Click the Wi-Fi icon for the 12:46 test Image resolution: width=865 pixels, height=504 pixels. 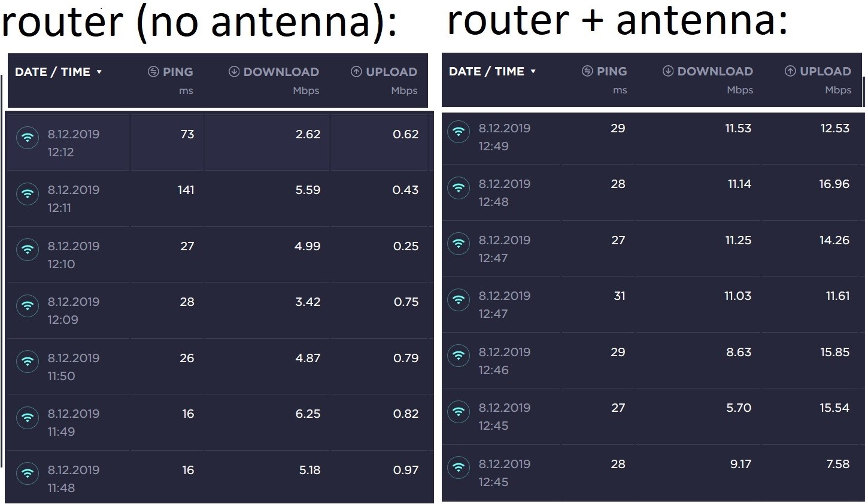pos(459,356)
